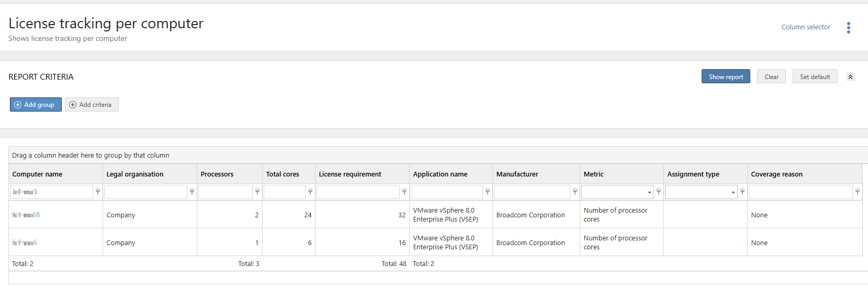Click Company in the 6-core row
This screenshot has width=868, height=287.
[x=121, y=243]
